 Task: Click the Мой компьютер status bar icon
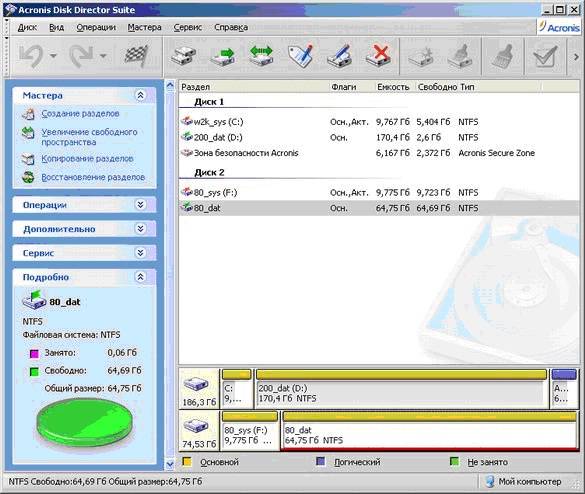490,482
